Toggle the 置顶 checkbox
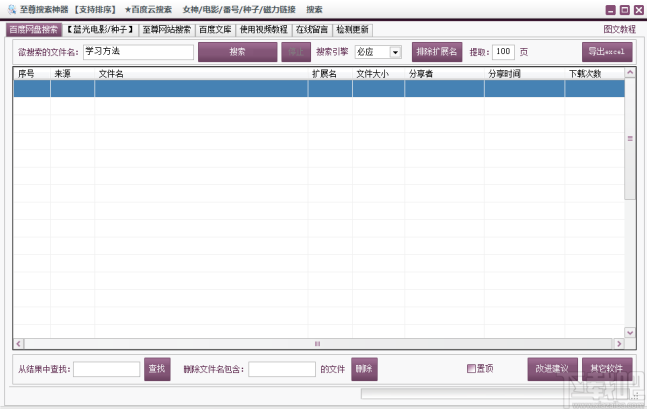The image size is (647, 409). 471,369
